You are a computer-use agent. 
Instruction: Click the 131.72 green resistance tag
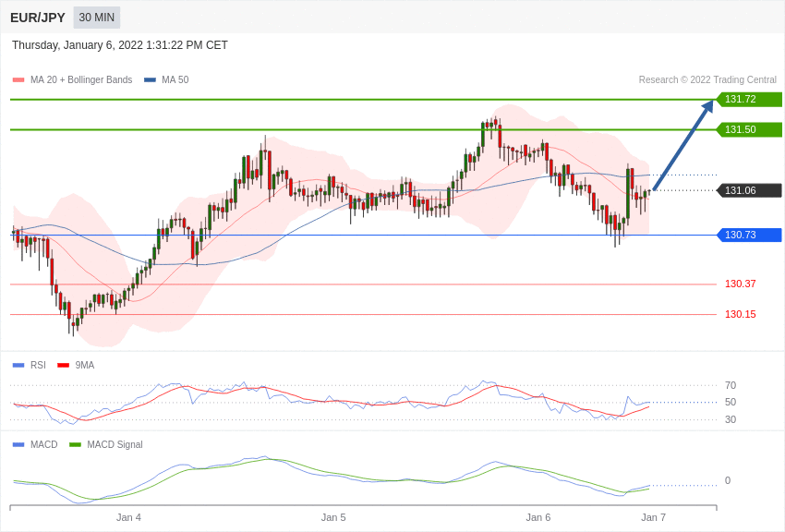pos(749,99)
